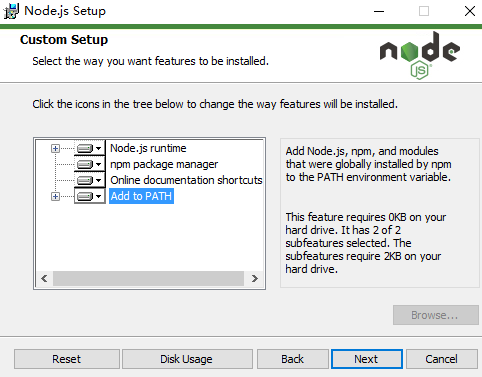Open the Disk Usage dialog
Screen dimensions: 482x377
pyautogui.click(x=187, y=359)
